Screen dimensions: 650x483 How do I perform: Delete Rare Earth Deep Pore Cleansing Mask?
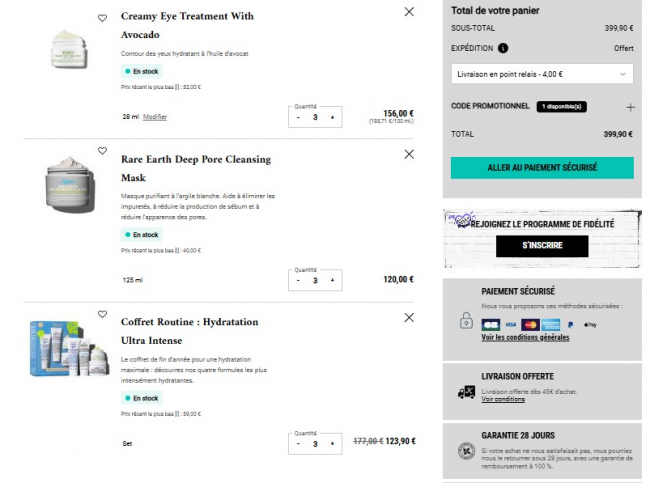click(x=409, y=154)
